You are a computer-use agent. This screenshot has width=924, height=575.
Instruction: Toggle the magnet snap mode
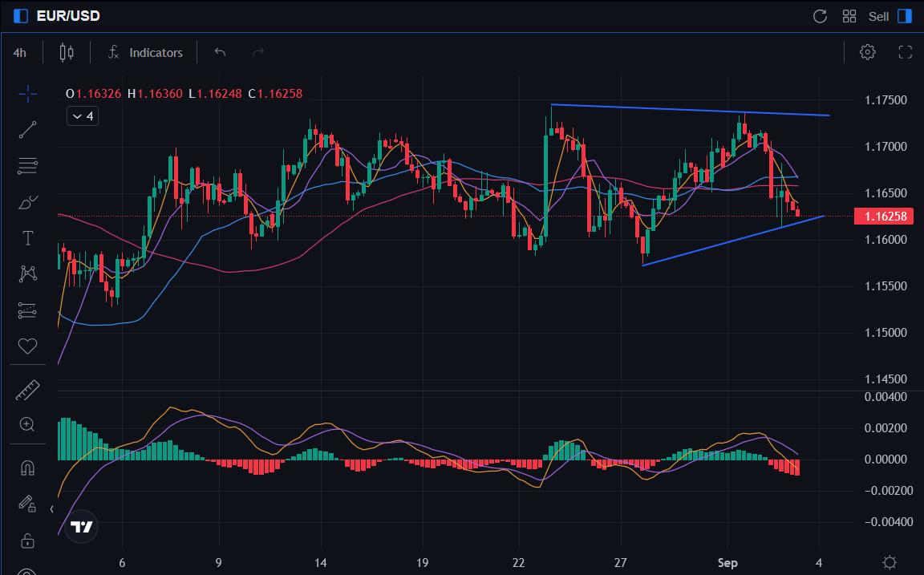pyautogui.click(x=28, y=468)
